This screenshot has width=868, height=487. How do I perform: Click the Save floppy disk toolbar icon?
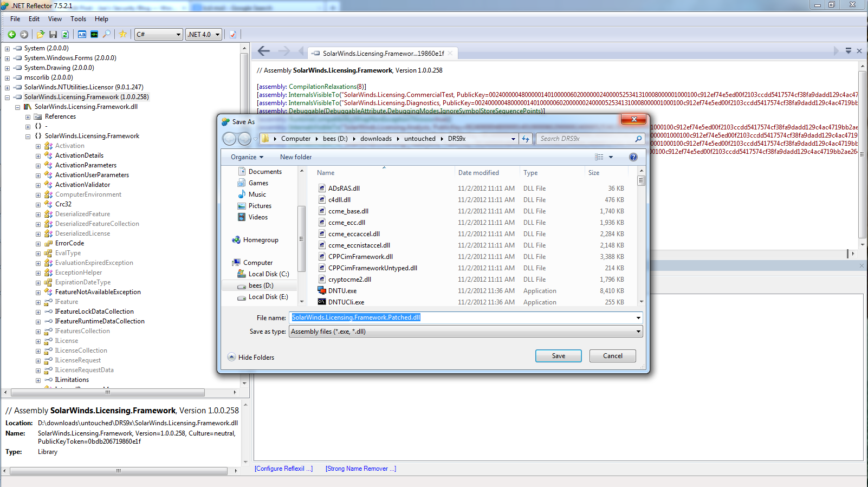tap(53, 34)
